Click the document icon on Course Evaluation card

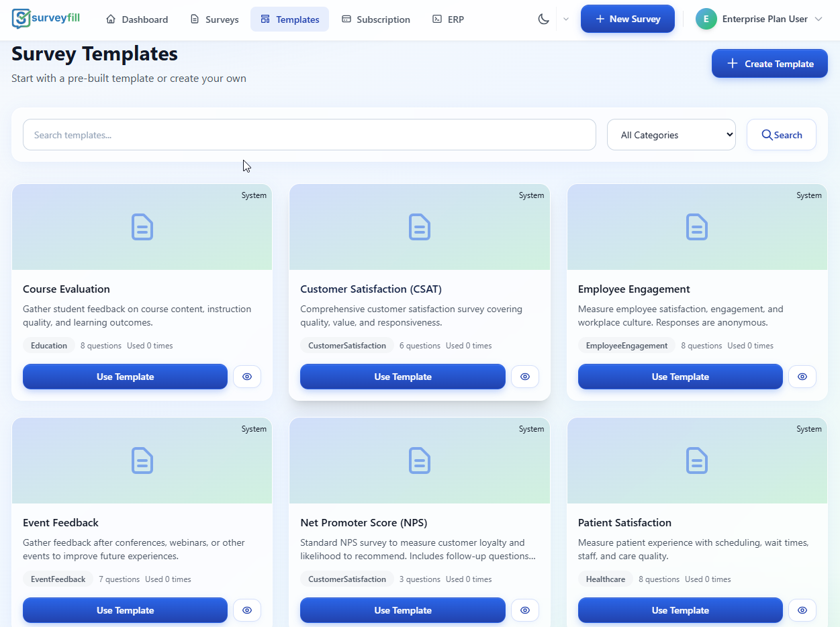[142, 227]
